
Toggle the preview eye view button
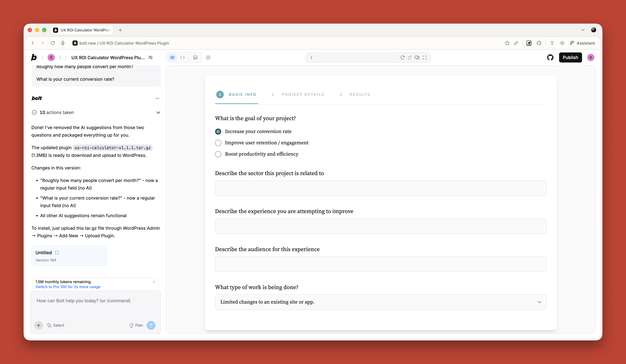coord(172,57)
